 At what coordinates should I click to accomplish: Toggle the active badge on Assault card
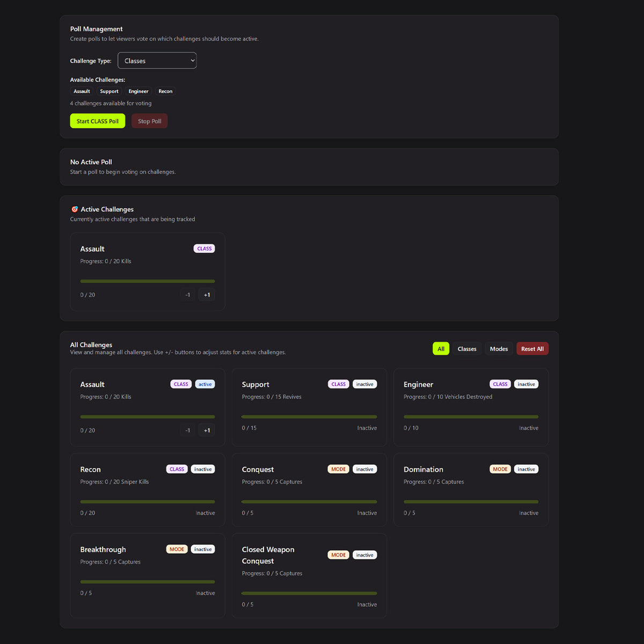tap(205, 384)
